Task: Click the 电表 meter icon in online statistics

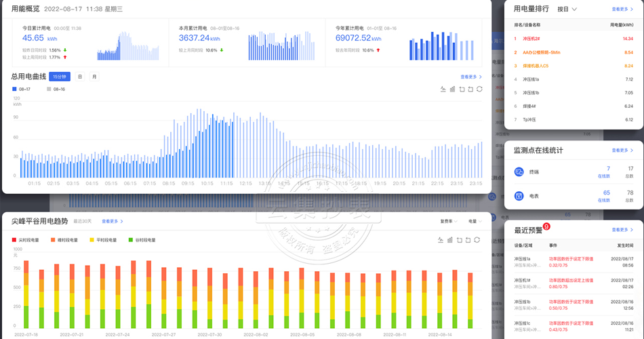Action: click(519, 196)
